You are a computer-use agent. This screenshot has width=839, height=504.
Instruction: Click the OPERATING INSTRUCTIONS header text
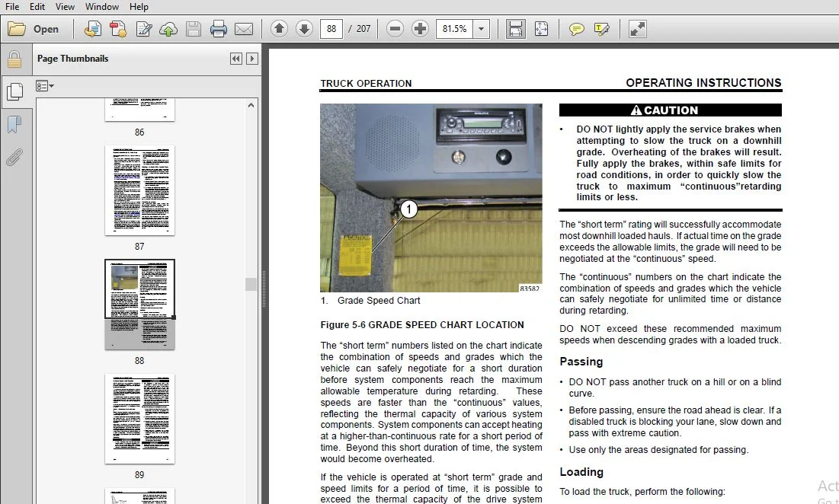pyautogui.click(x=703, y=83)
